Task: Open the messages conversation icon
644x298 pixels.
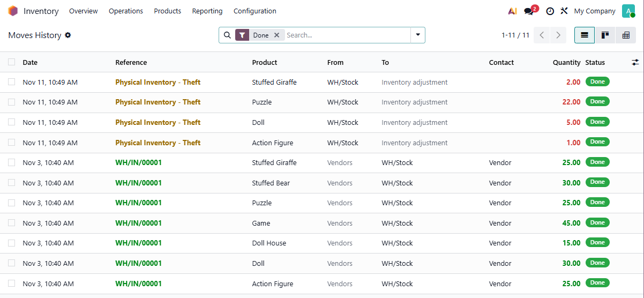Action: 529,11
